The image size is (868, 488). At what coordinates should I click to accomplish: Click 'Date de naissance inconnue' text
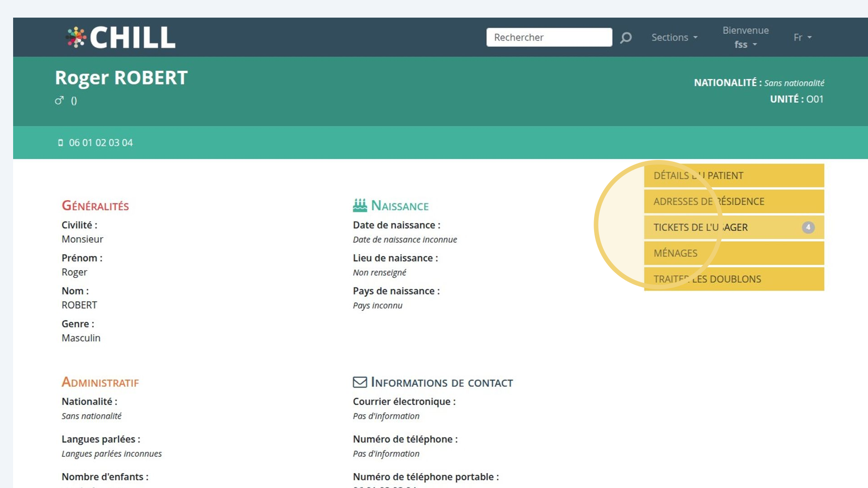coord(405,239)
